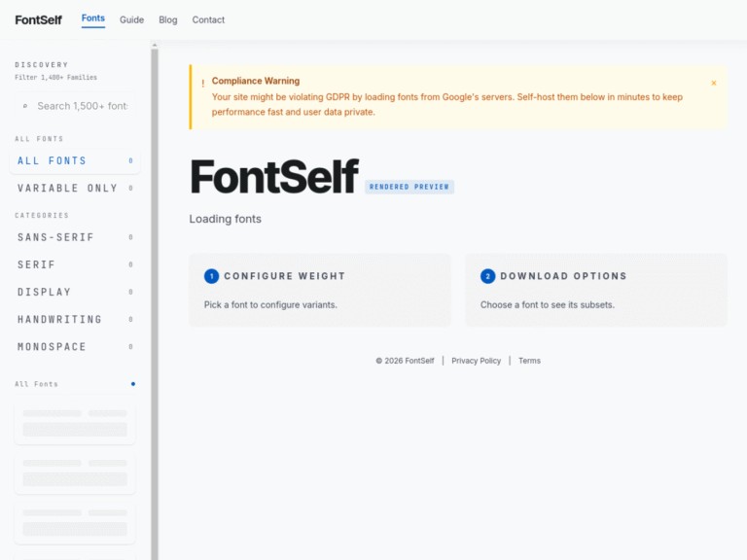
Task: Select the VARIABLE ONLY filter
Action: (75, 188)
